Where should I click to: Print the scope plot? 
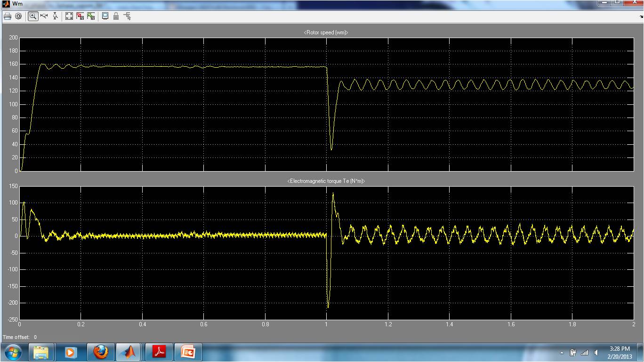[7, 16]
